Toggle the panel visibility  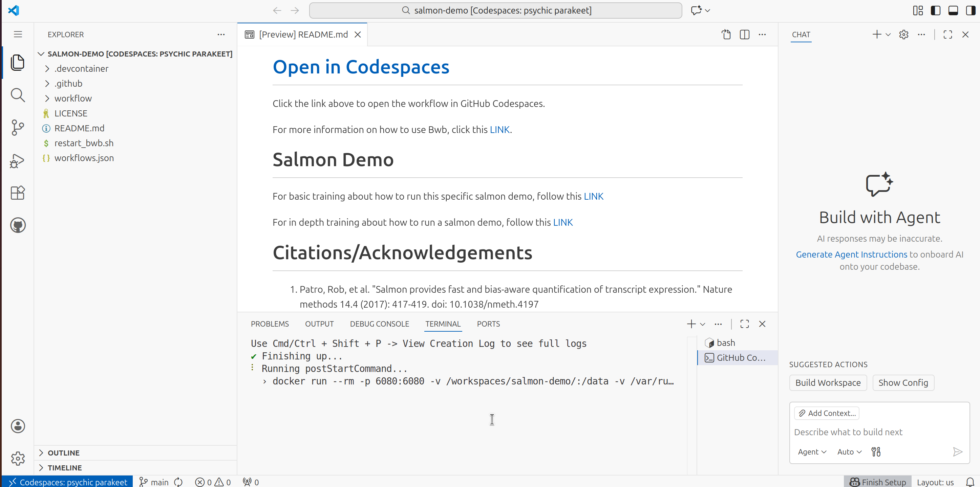click(953, 10)
